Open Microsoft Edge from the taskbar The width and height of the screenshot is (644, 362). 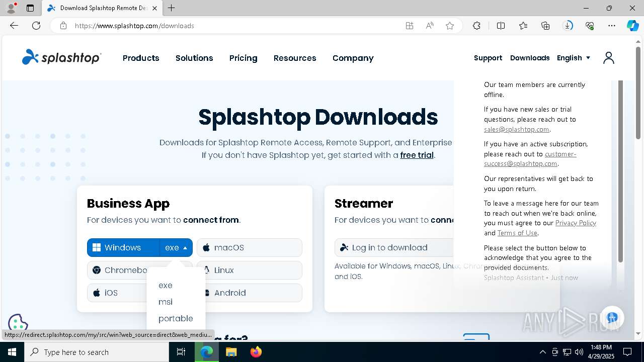click(x=207, y=352)
